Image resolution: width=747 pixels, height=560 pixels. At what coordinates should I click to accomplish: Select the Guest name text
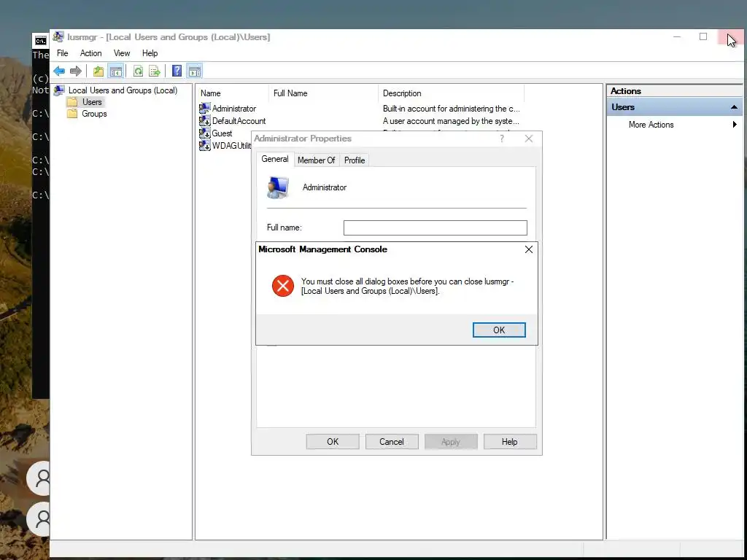click(222, 133)
